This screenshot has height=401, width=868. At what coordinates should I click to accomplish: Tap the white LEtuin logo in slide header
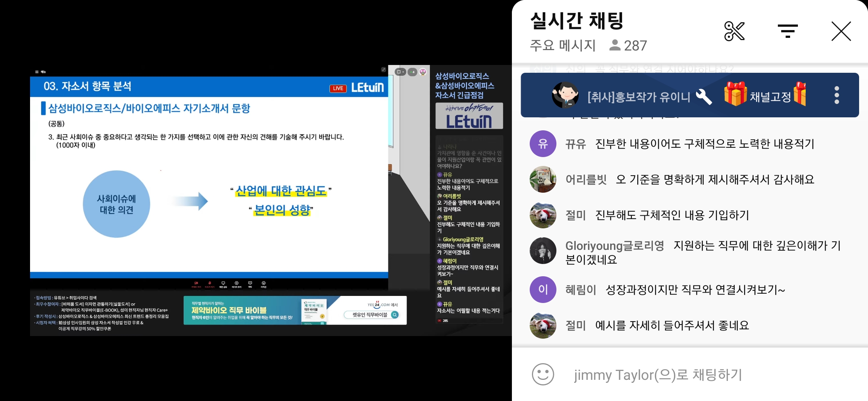point(367,87)
